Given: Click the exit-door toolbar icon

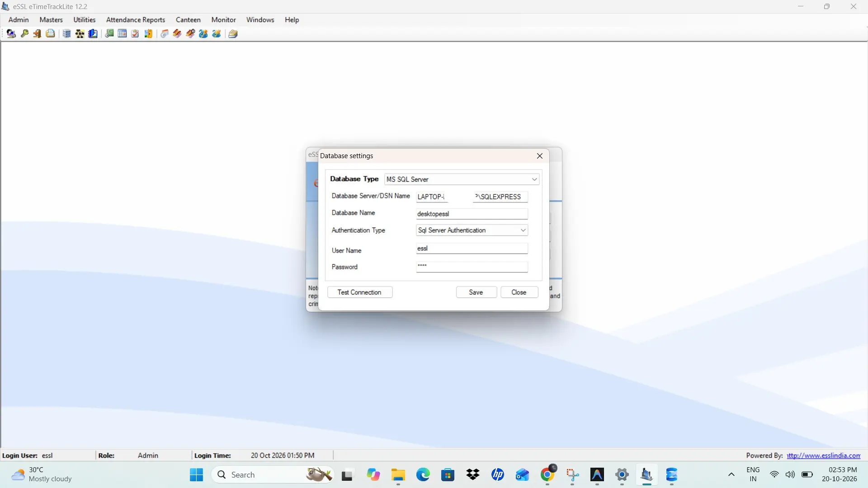Looking at the screenshot, I should click(37, 33).
